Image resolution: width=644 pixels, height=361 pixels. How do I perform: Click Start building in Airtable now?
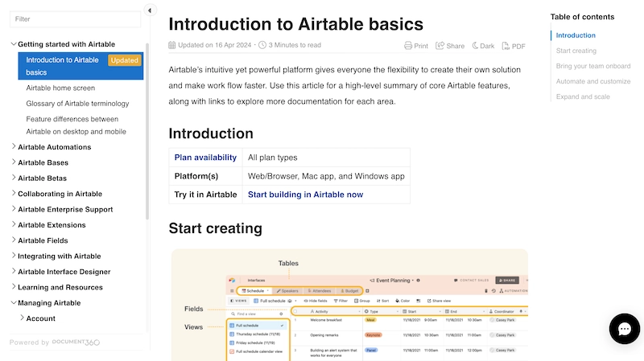pyautogui.click(x=305, y=195)
